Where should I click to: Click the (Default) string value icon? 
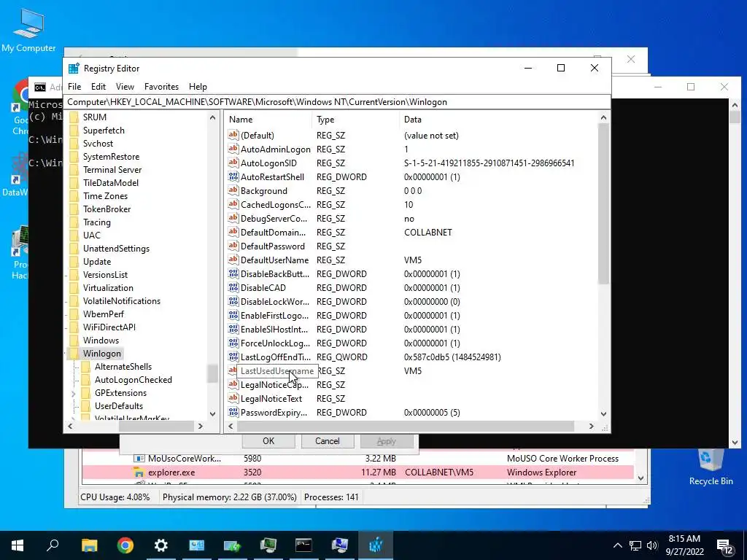[x=233, y=135]
